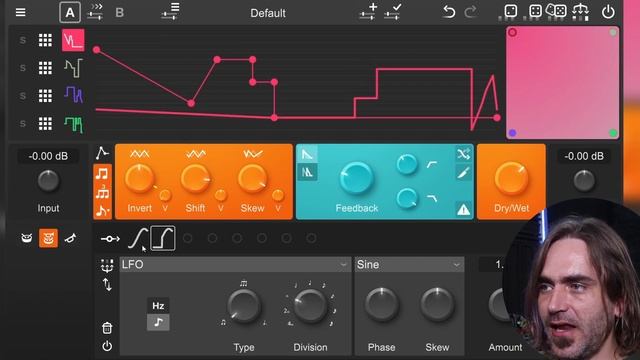The image size is (640, 360).
Task: Adjust the Input gain knob
Action: click(48, 181)
